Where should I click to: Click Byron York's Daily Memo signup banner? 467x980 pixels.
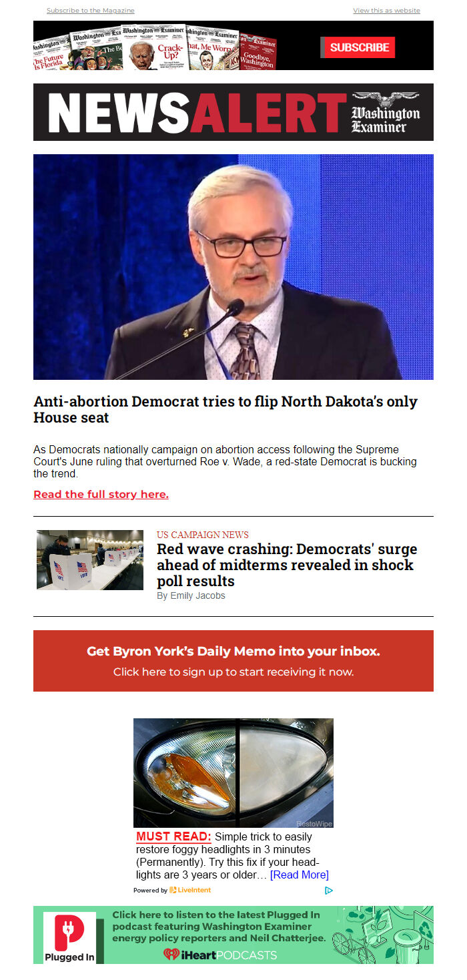233,661
